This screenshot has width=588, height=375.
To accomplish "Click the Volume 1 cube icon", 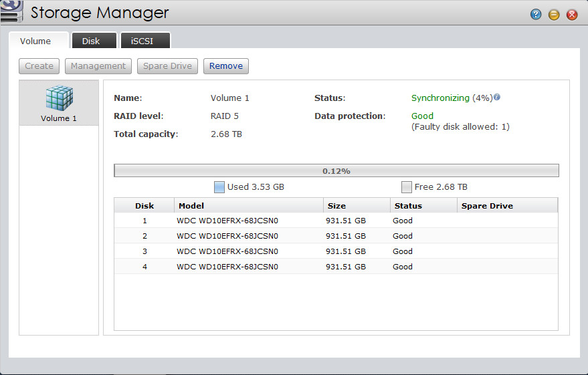I will (59, 99).
